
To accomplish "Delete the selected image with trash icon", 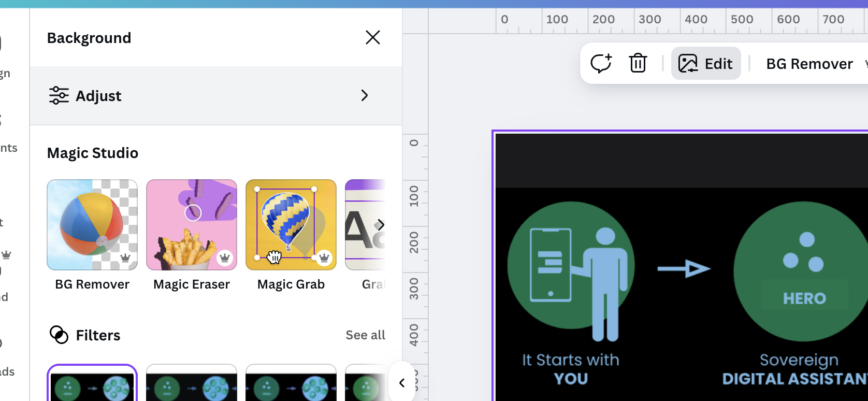I will pos(638,64).
